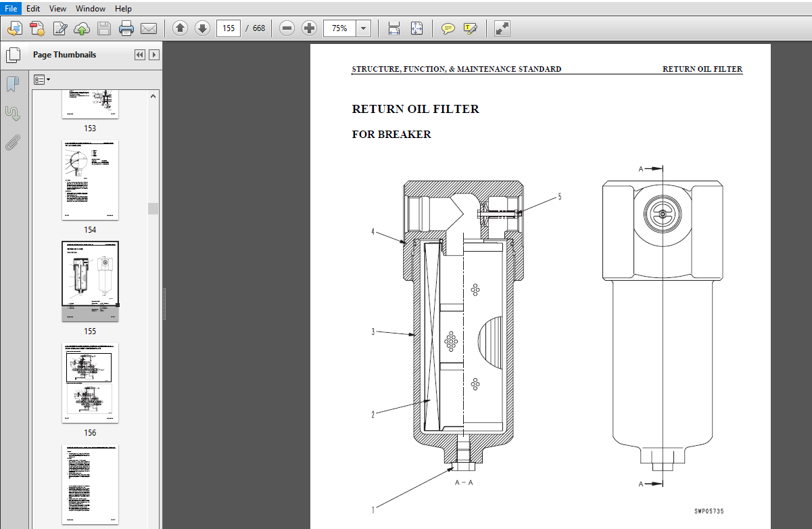Click the expand panel right-arrow button
This screenshot has height=529, width=812.
click(x=154, y=55)
